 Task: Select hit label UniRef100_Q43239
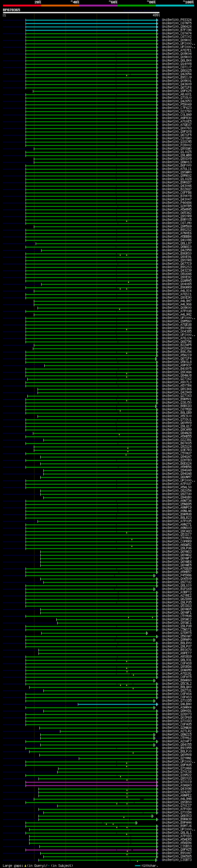177,271
